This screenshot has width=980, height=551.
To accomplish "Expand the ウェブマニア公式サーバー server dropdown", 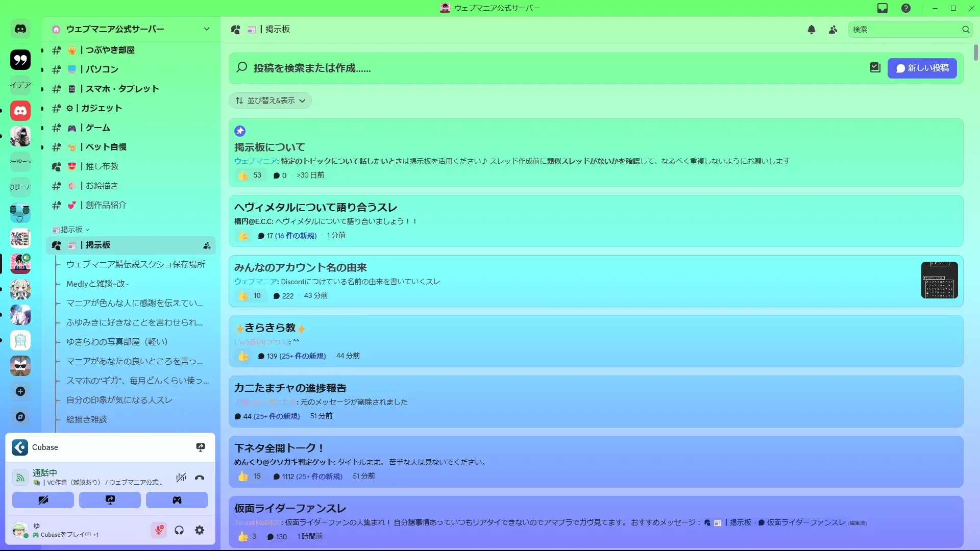I will click(206, 29).
